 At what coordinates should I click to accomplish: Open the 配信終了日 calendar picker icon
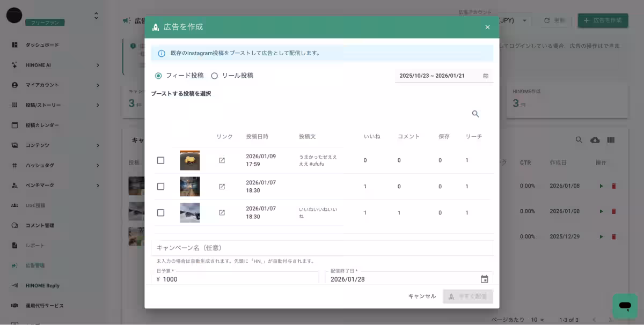tap(485, 278)
